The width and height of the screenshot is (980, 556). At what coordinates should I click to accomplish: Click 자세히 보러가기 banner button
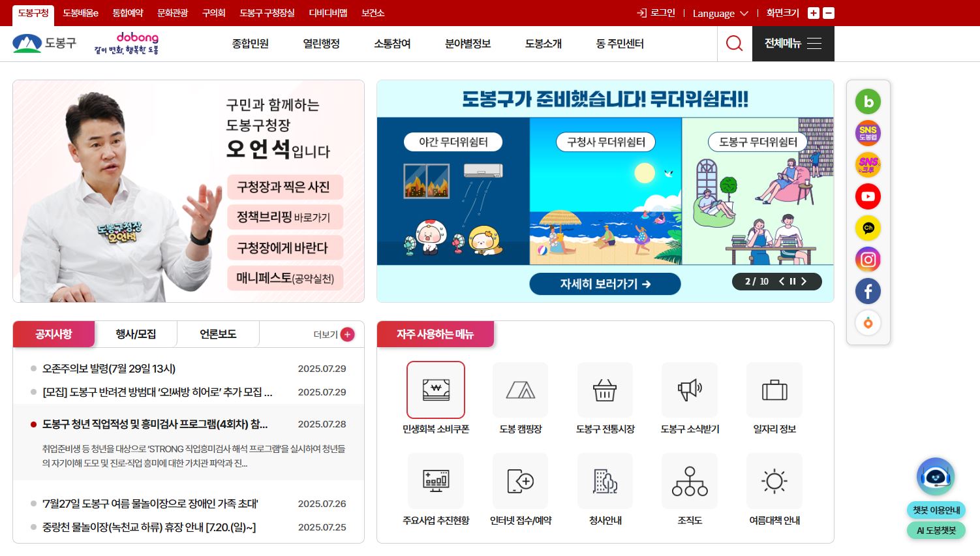[605, 284]
